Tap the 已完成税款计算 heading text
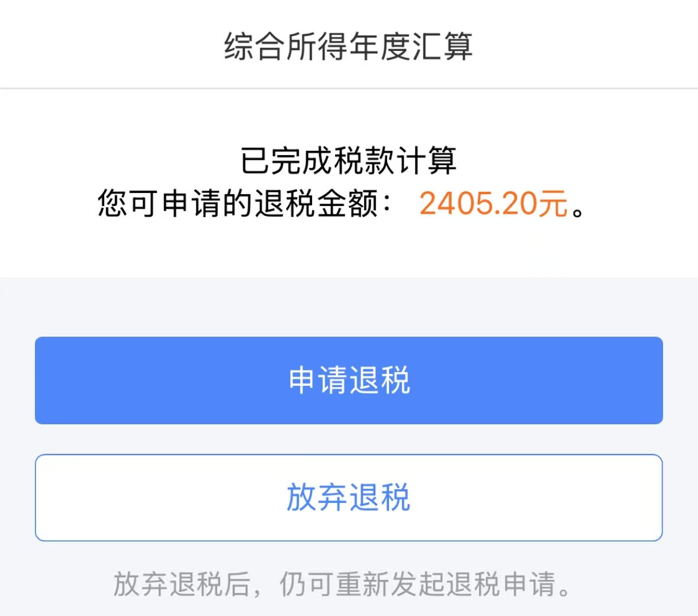 pos(349,160)
